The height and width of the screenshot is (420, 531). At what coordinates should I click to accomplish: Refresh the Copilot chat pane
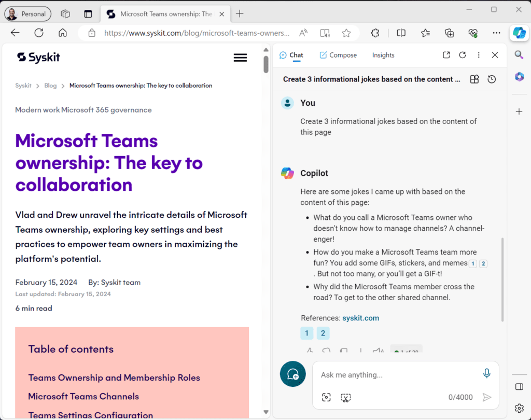462,55
